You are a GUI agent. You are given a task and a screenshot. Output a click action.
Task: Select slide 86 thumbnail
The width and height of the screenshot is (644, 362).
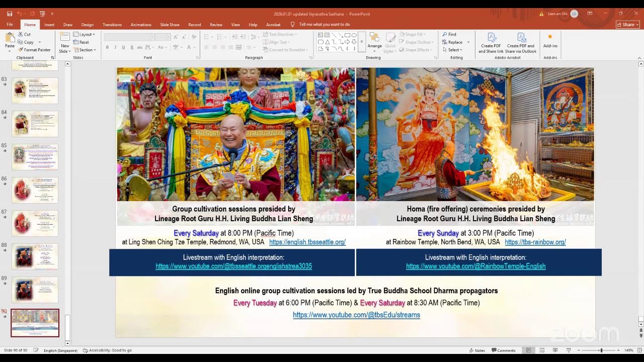(35, 190)
